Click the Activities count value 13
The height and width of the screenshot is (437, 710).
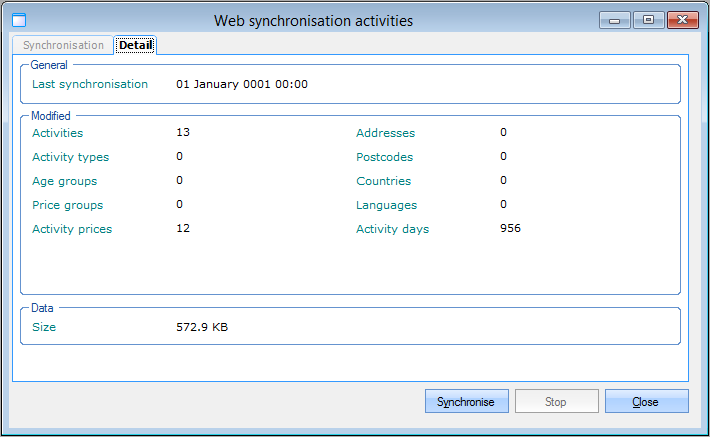pos(183,132)
